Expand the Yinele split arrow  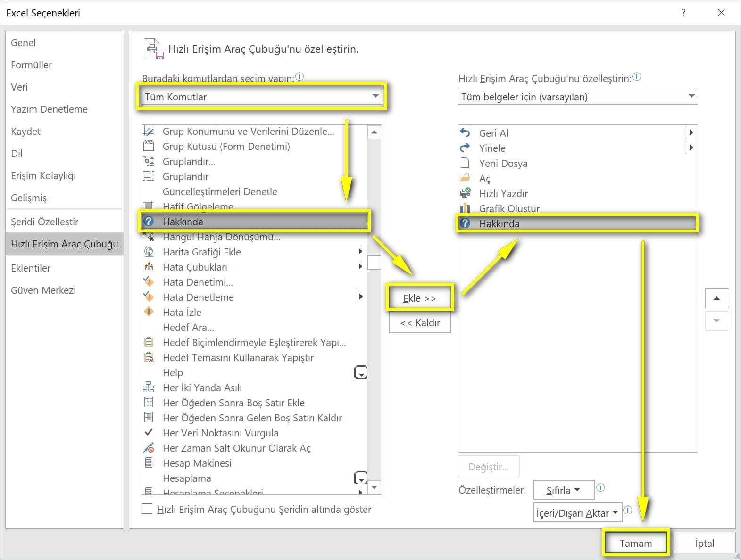pos(691,148)
